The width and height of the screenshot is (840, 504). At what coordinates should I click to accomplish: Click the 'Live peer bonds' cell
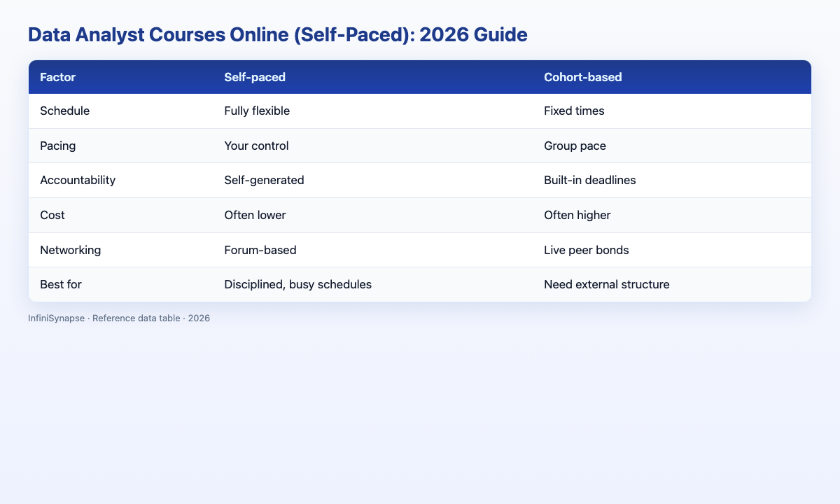click(x=587, y=250)
